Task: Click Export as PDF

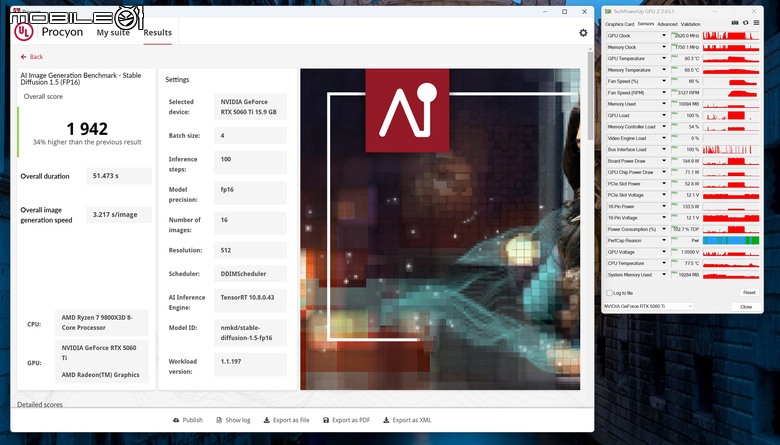Action: 346,420
